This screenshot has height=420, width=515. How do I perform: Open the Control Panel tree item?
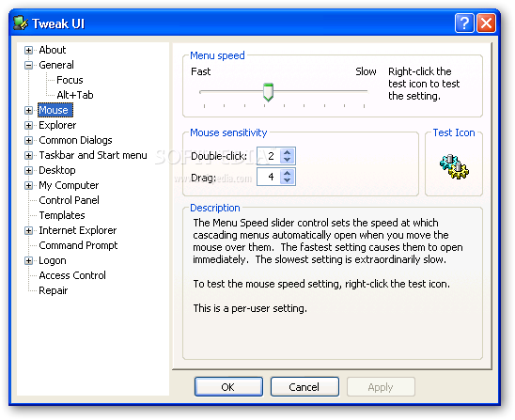click(x=69, y=200)
